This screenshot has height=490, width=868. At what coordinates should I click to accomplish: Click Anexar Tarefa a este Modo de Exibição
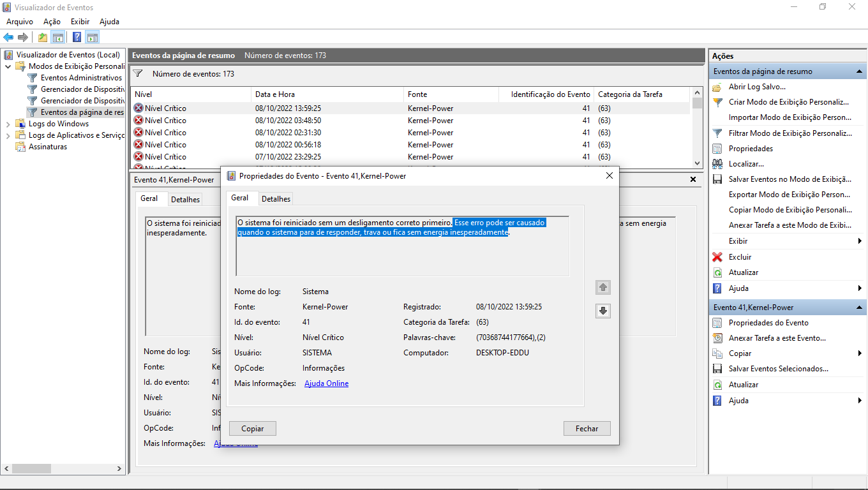pos(790,225)
